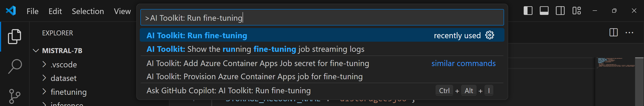Open editor More Actions ellipsis

point(629,33)
